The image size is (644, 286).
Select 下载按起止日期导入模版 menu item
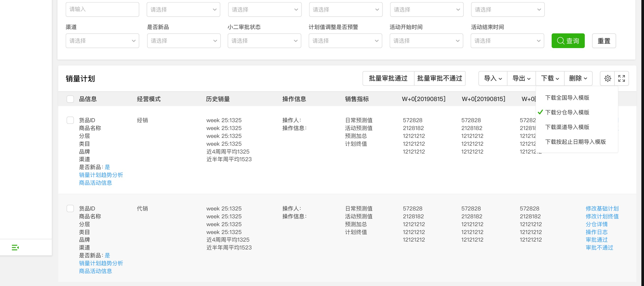577,142
